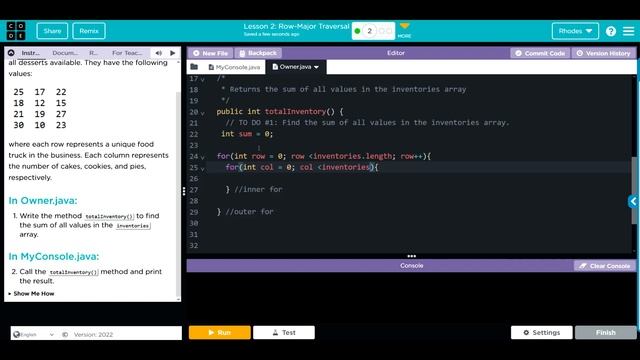Click the language globe icon

(16, 334)
